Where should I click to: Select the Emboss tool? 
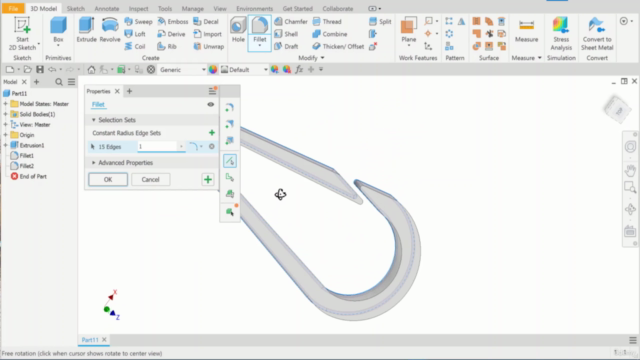173,22
